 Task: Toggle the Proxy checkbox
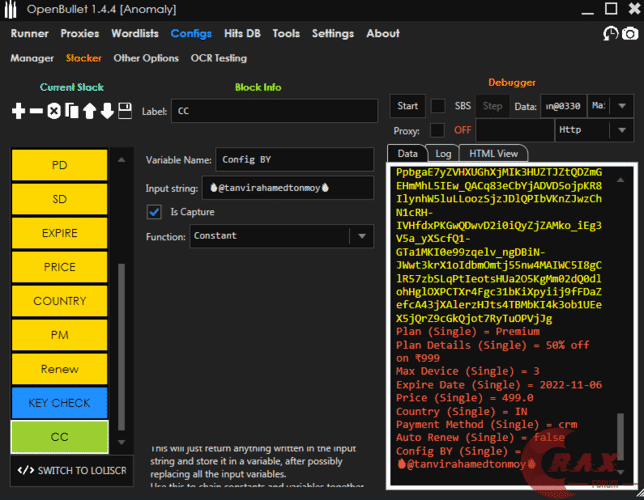pyautogui.click(x=438, y=130)
